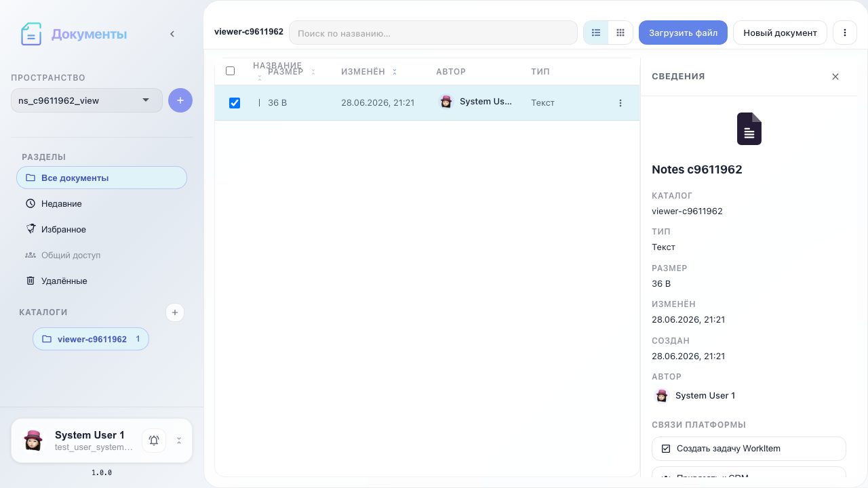Click the document file icon in details panel

[x=749, y=129]
